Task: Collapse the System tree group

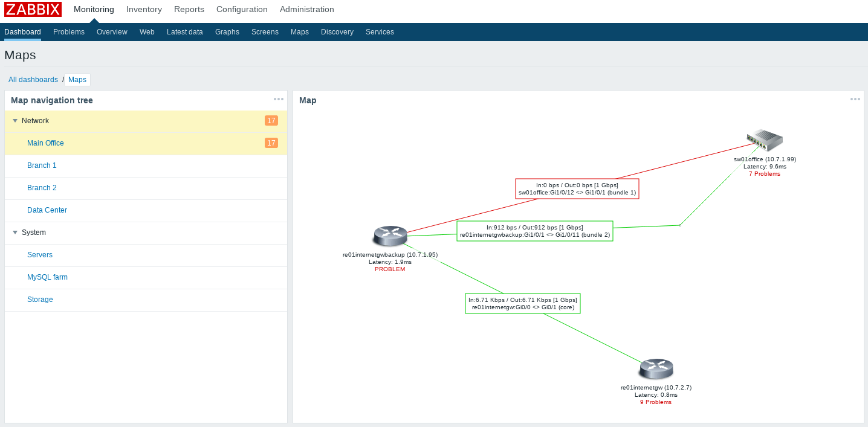Action: coord(15,233)
